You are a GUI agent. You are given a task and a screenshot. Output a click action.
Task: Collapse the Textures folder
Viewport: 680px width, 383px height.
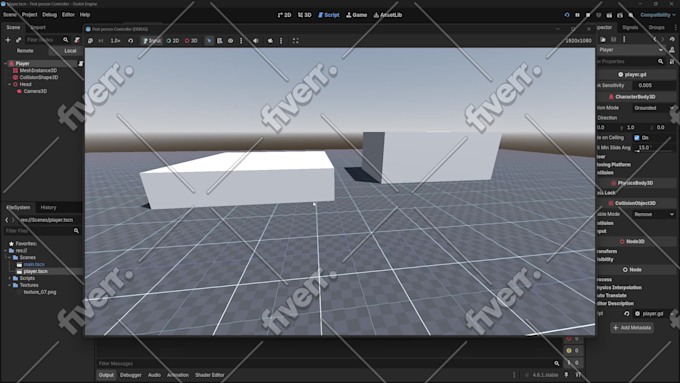[x=10, y=285]
